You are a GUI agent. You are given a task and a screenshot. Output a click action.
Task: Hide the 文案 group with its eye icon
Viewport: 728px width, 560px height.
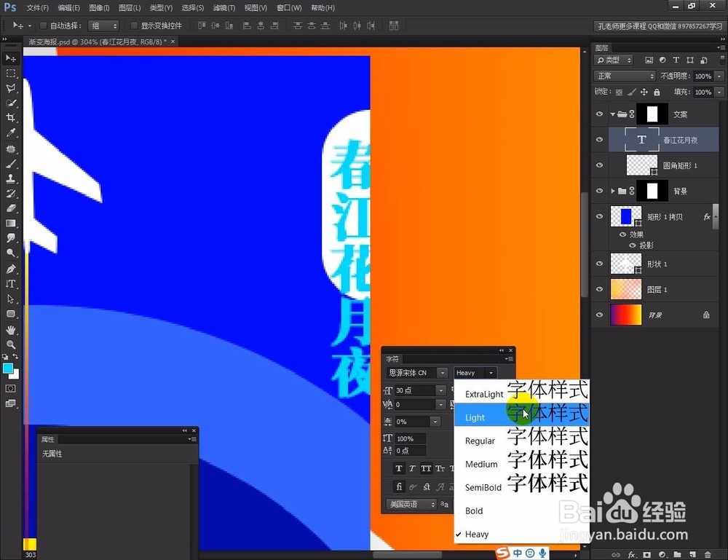tap(599, 114)
